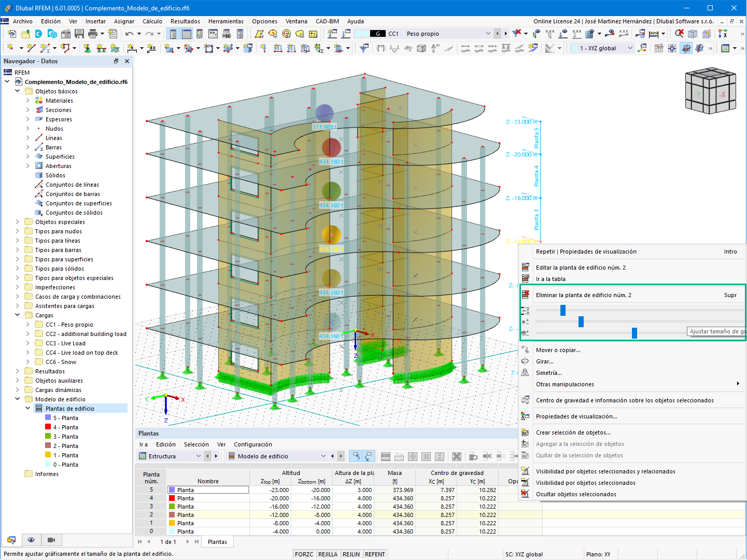
Task: Toggle the highlighted work plane button
Action: pyautogui.click(x=686, y=48)
